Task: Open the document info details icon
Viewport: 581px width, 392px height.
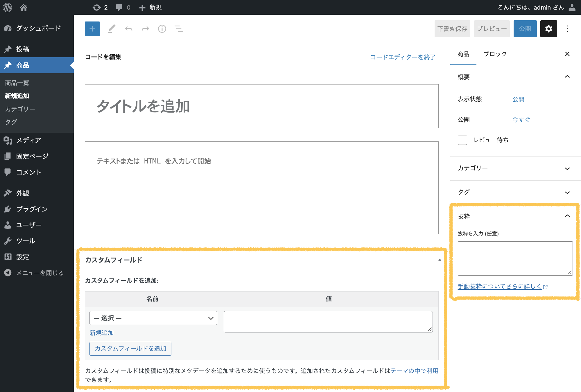Action: (162, 29)
